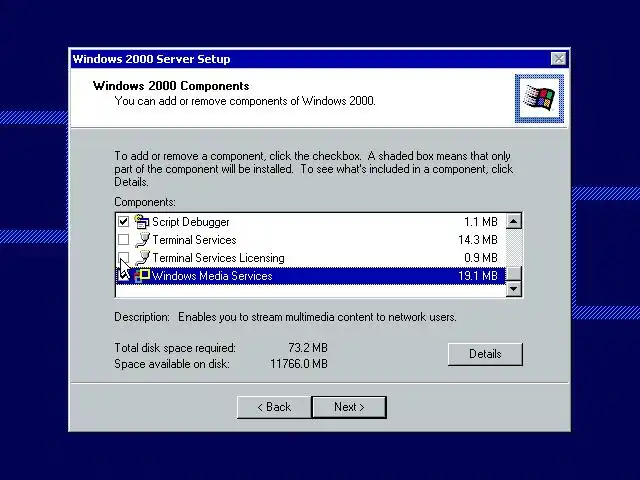Toggle the Windows Media Services checkbox
Image resolution: width=640 pixels, height=480 pixels.
[123, 276]
